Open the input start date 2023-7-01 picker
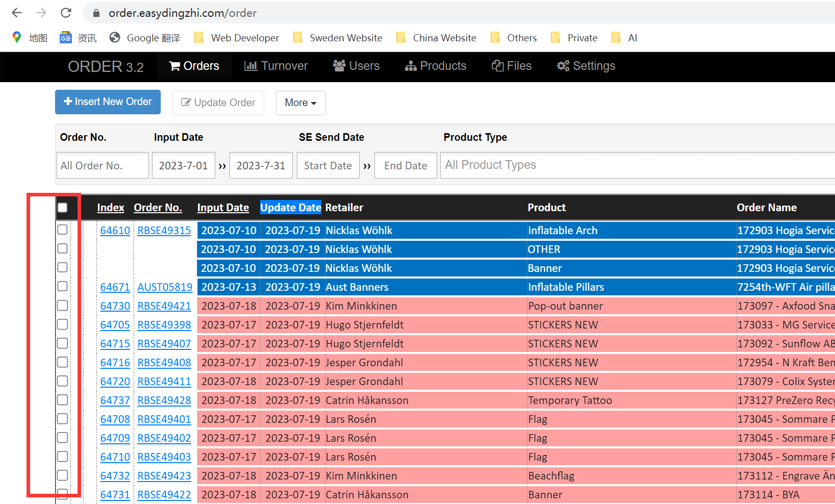This screenshot has height=504, width=835. point(183,166)
